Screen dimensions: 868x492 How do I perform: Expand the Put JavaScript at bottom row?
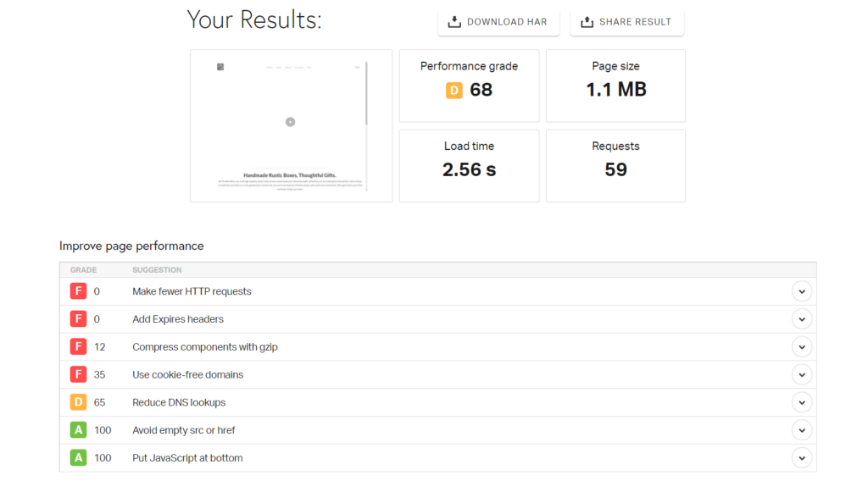pos(802,458)
